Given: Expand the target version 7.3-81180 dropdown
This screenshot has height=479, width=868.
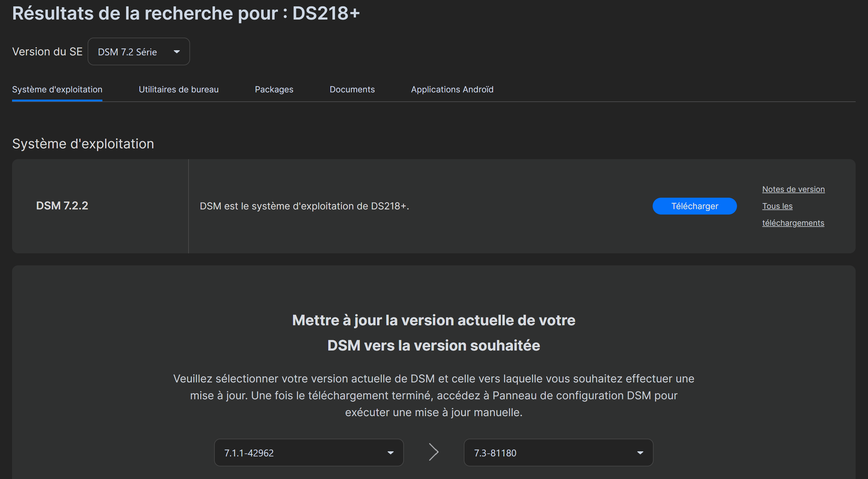Looking at the screenshot, I should 558,453.
